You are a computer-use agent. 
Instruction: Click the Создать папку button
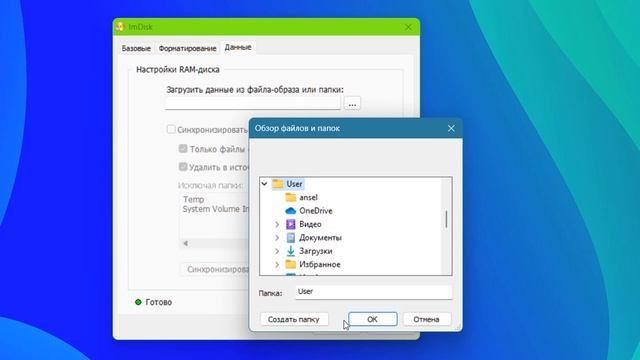click(x=293, y=319)
